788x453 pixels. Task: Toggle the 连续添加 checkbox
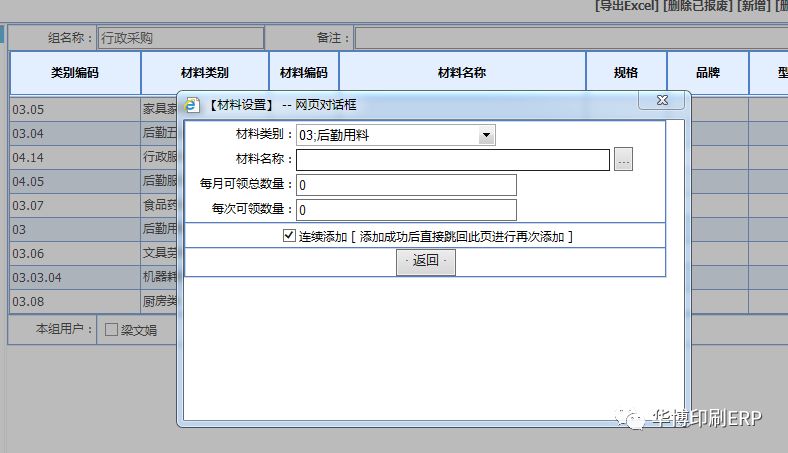pos(289,235)
